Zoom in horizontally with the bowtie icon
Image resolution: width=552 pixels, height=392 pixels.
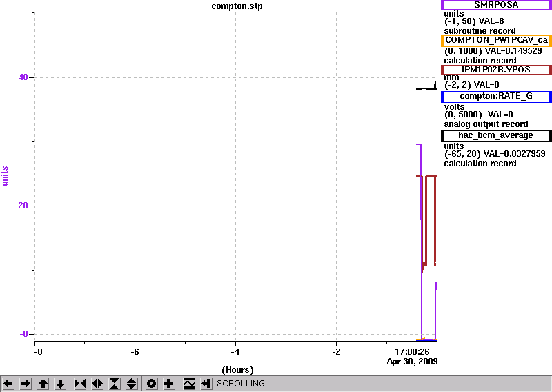pyautogui.click(x=80, y=383)
